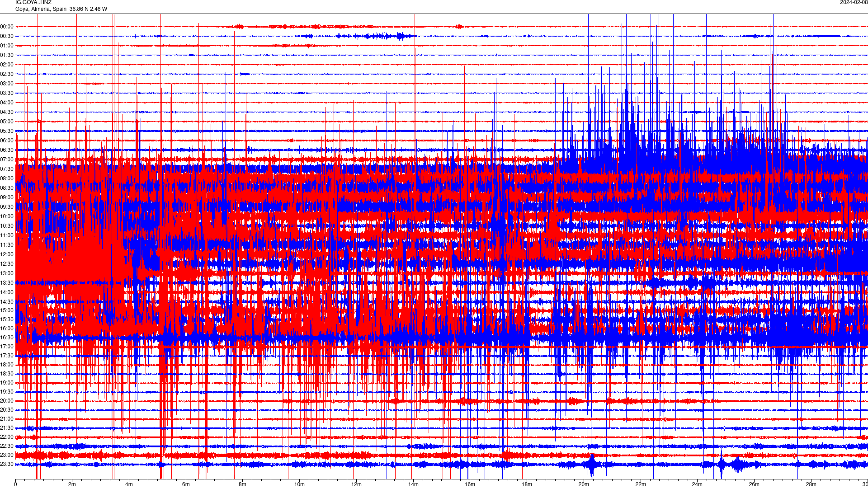Select the 19:00 time row label
This screenshot has height=488, width=868.
click(x=7, y=383)
